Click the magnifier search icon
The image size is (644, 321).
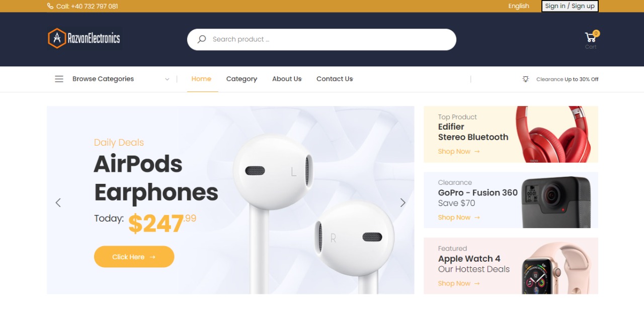(201, 39)
